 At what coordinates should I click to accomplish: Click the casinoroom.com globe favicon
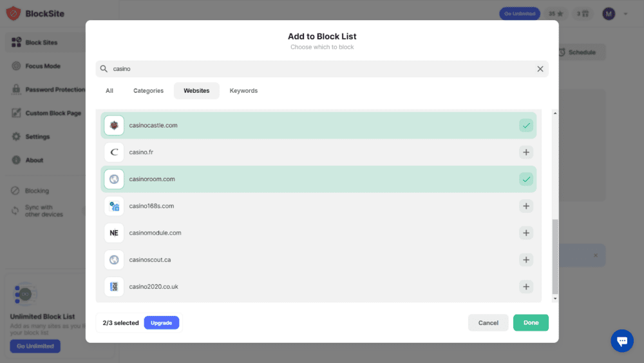114,179
